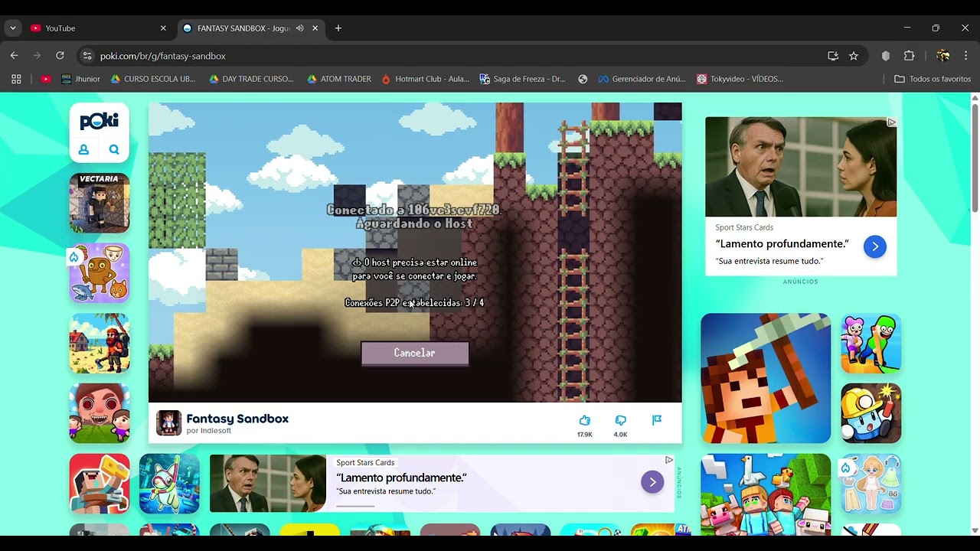Open the Tokyvideo bookmark

click(740, 79)
